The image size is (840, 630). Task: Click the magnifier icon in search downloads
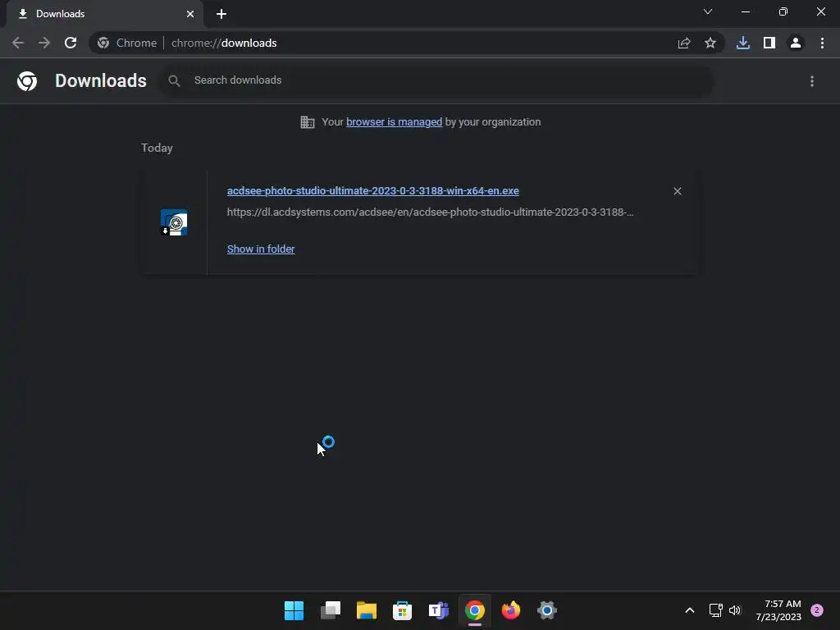click(174, 81)
